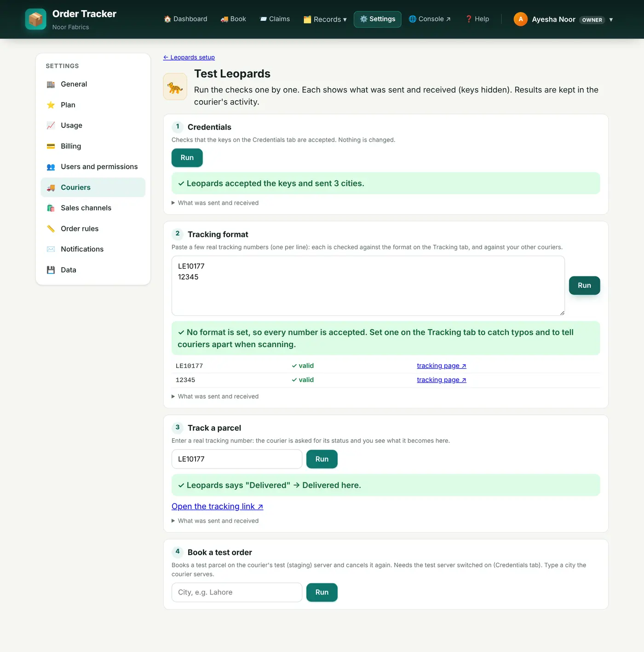Click the Order rules ruler icon
644x652 pixels.
pos(51,229)
